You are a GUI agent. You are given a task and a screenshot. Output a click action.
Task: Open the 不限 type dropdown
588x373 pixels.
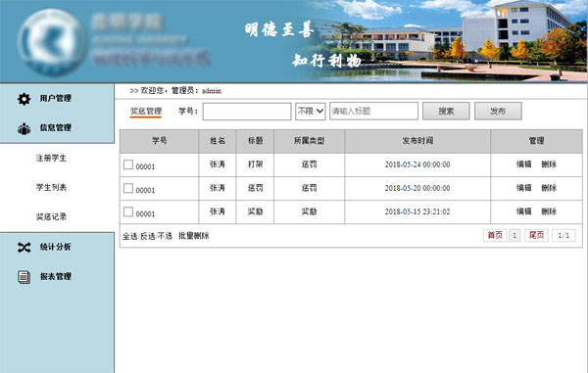pyautogui.click(x=310, y=112)
